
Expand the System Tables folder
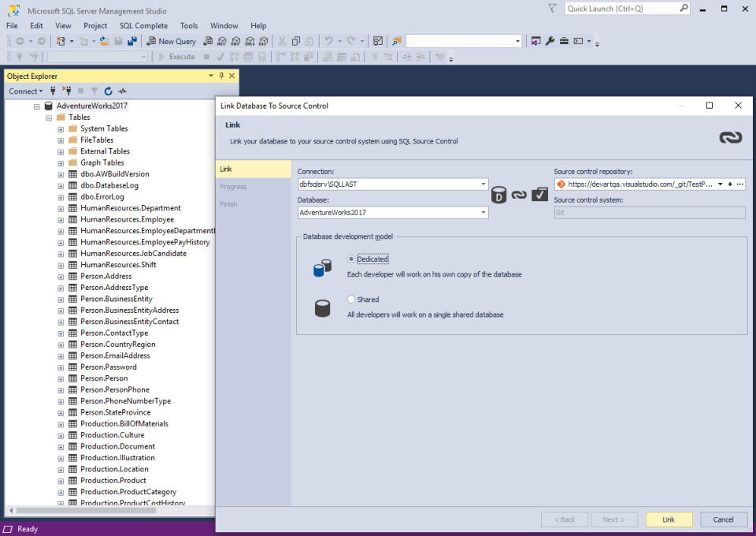[x=61, y=128]
